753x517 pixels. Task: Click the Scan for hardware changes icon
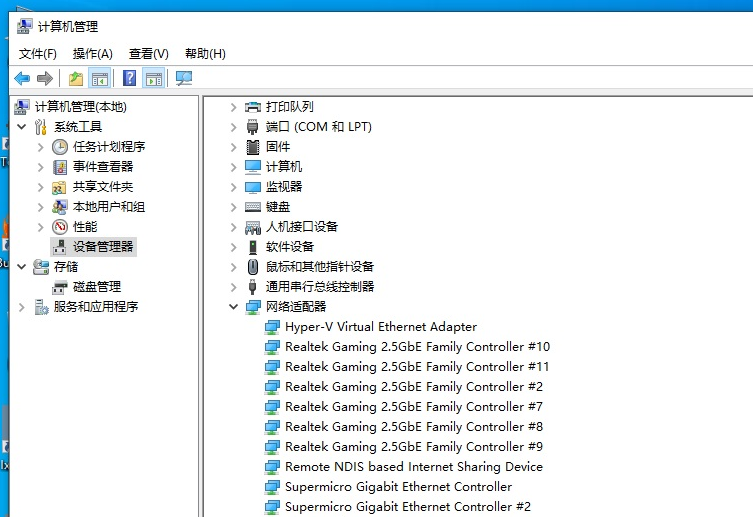[183, 78]
